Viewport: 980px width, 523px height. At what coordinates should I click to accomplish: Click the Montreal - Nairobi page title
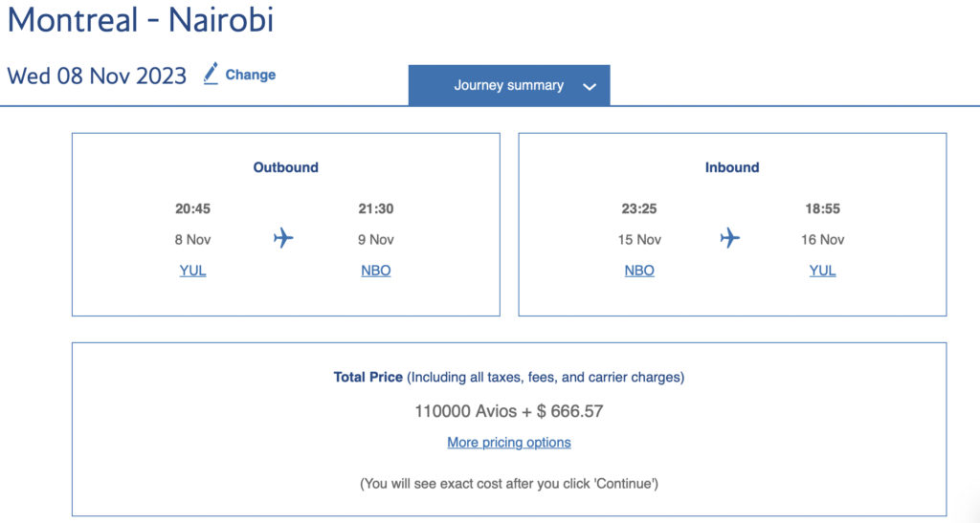point(141,21)
